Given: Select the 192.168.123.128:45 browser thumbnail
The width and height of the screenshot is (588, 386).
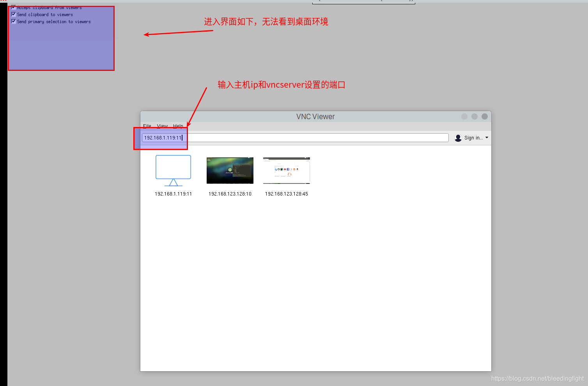Looking at the screenshot, I should 287,171.
